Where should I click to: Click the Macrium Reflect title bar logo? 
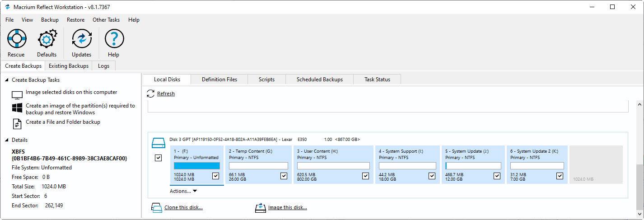tap(7, 7)
